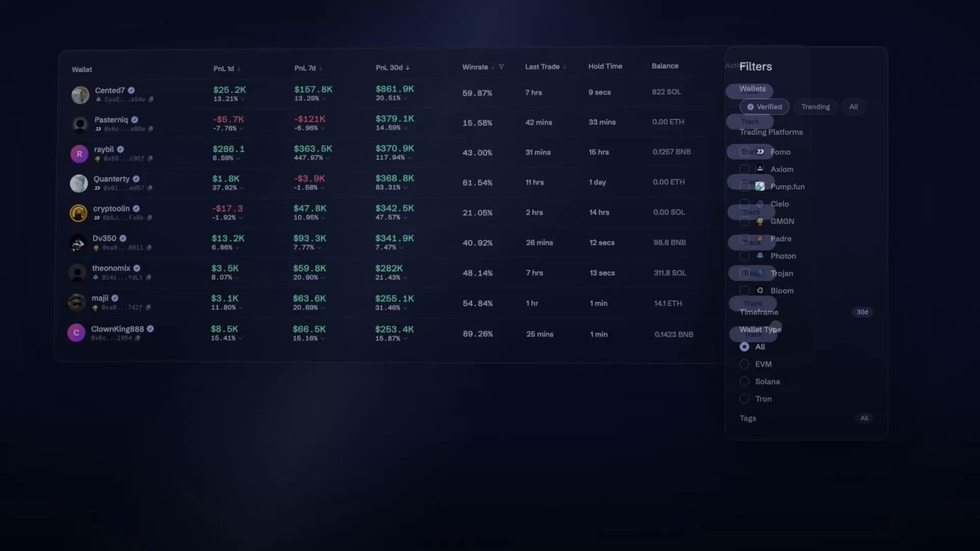Viewport: 980px width, 551px height.
Task: Open the raybil wallet profile
Action: click(104, 149)
